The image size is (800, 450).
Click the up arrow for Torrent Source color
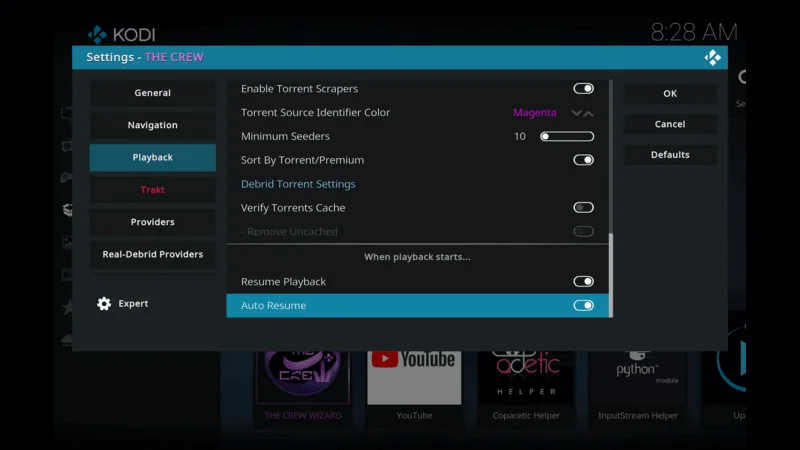[588, 113]
